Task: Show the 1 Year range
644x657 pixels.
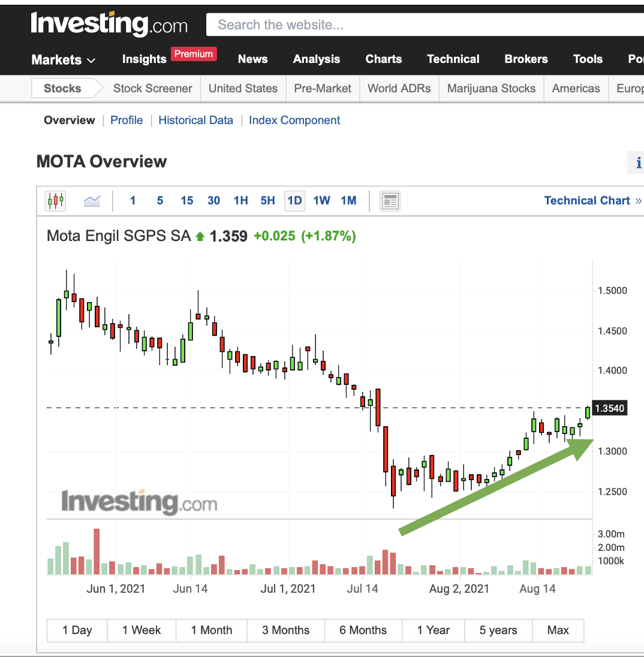Action: pos(434,631)
